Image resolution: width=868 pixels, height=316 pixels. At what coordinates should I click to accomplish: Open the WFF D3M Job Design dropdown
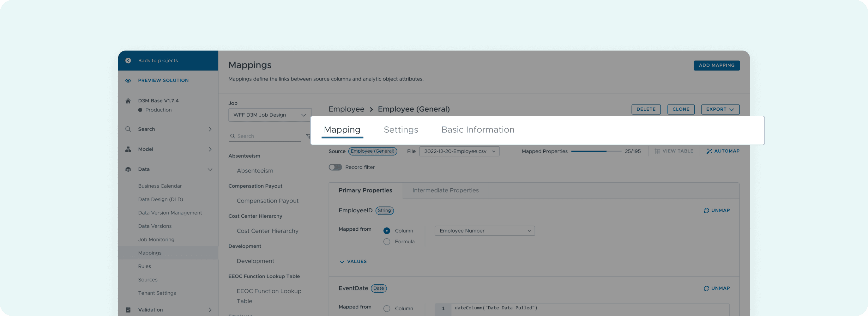pos(270,115)
